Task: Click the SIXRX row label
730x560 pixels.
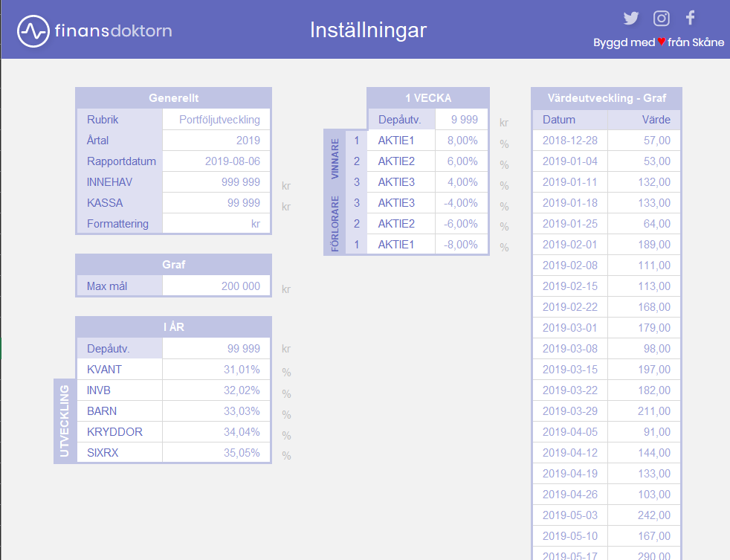Action: click(120, 452)
